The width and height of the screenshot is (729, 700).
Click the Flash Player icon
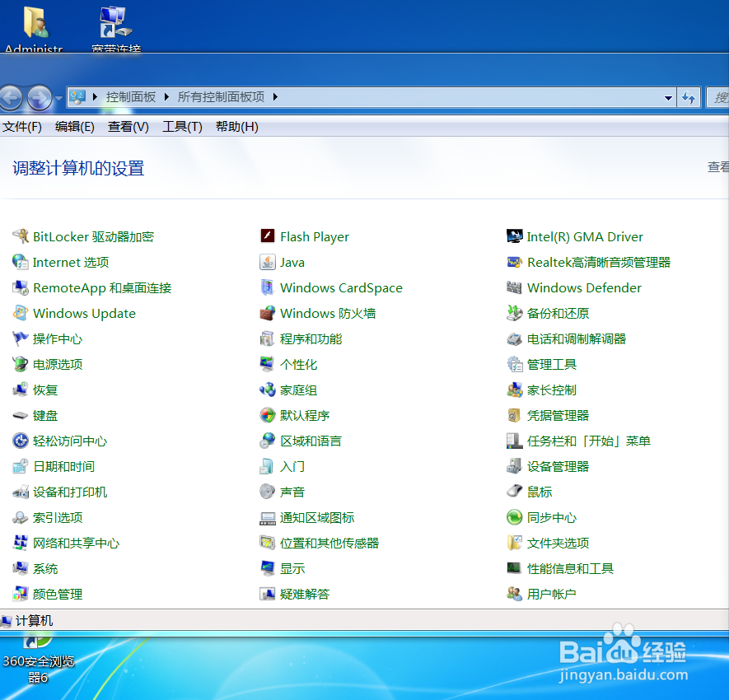pos(268,236)
